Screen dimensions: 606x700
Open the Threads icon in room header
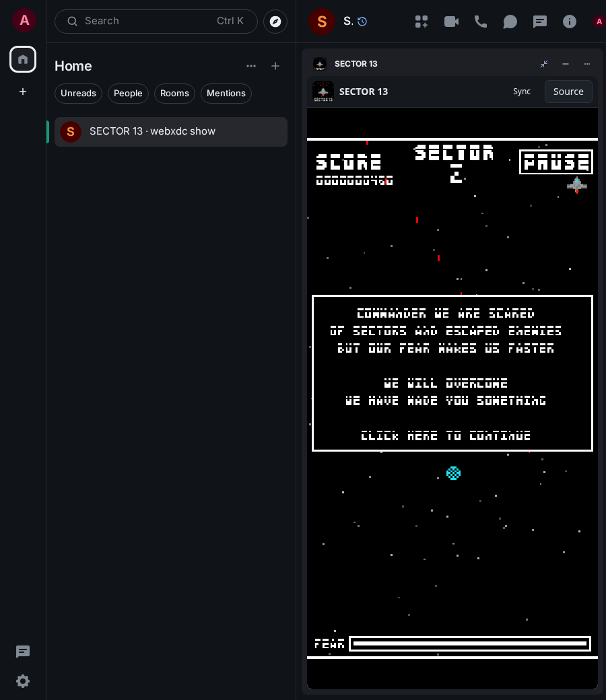[540, 22]
